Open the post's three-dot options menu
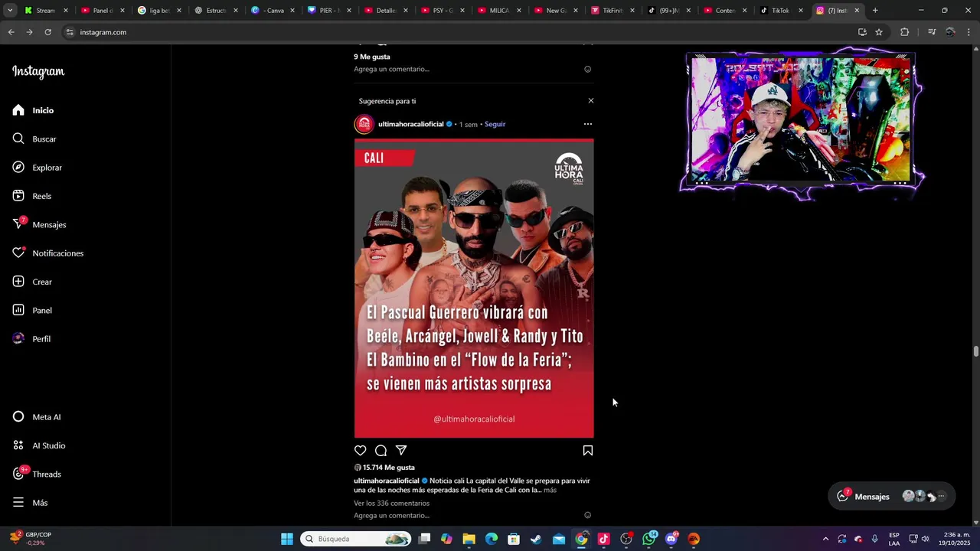Viewport: 980px width, 551px height. tap(588, 124)
